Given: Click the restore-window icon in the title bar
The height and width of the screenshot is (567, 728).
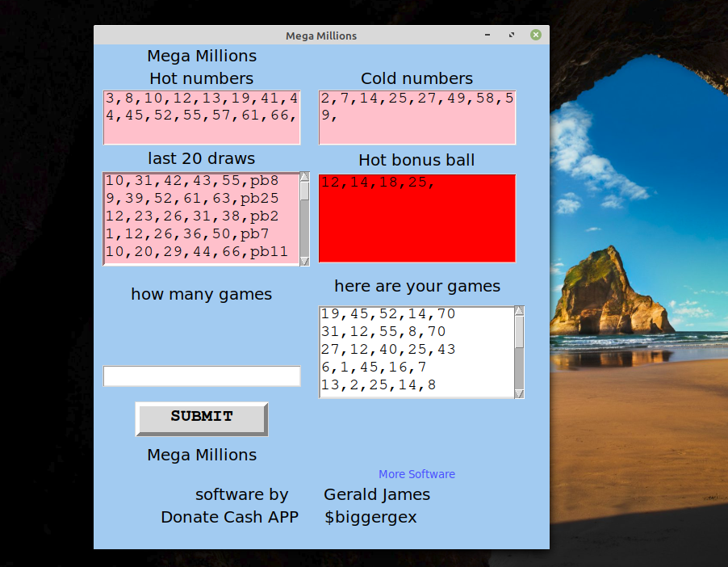Looking at the screenshot, I should pos(510,35).
